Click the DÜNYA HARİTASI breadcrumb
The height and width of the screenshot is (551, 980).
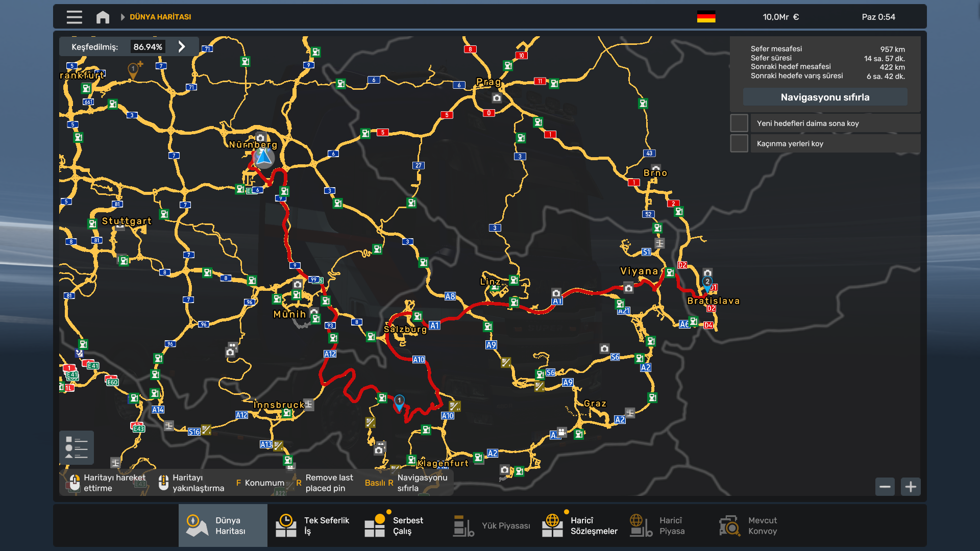pyautogui.click(x=160, y=17)
